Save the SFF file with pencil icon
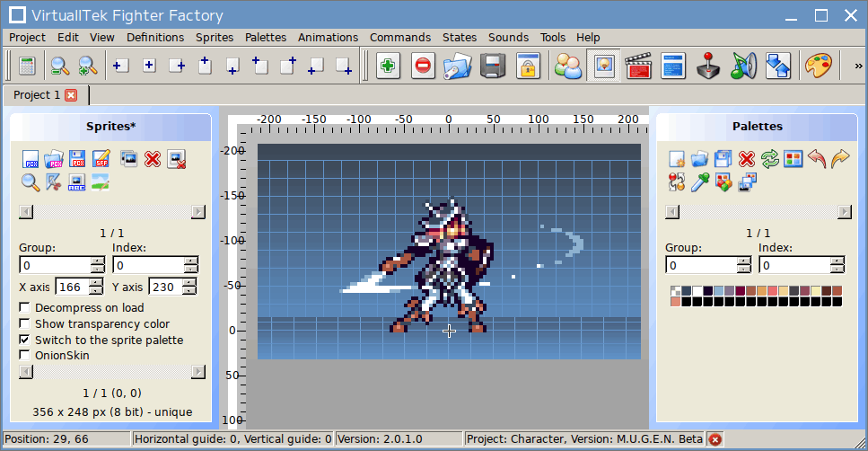This screenshot has width=868, height=451. pyautogui.click(x=101, y=159)
